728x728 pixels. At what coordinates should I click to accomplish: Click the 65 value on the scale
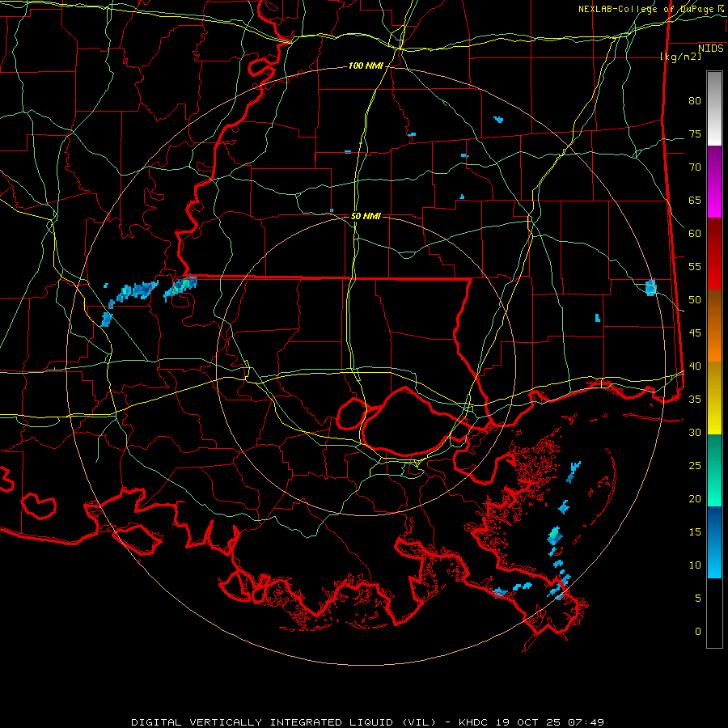pyautogui.click(x=695, y=201)
